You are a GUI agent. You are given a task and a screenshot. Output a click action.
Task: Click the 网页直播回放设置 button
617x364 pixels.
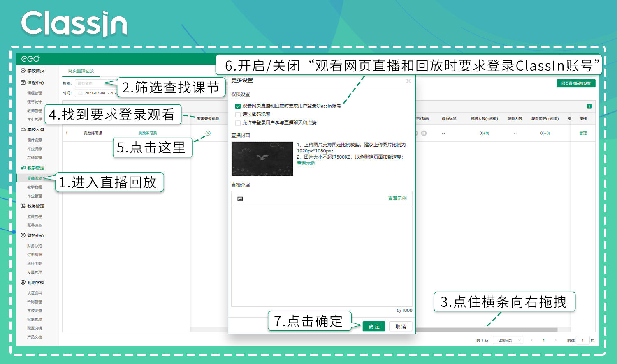pyautogui.click(x=576, y=83)
